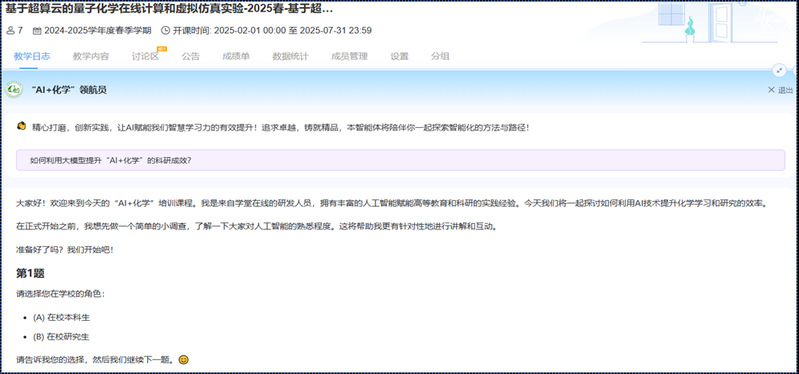This screenshot has width=799, height=374.
Task: Go to the 公告 tab
Action: [191, 57]
